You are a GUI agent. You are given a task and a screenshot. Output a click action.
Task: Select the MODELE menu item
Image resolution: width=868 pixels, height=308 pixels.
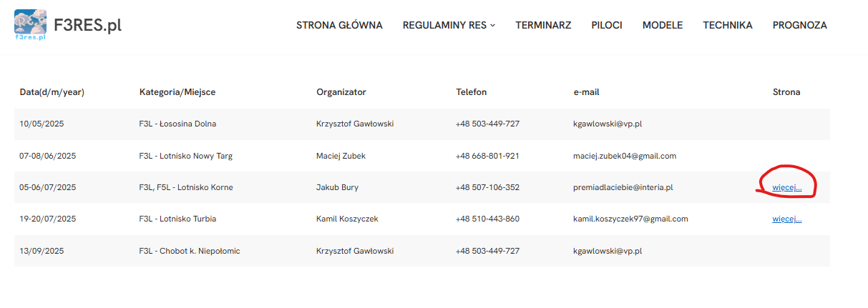[x=663, y=25]
